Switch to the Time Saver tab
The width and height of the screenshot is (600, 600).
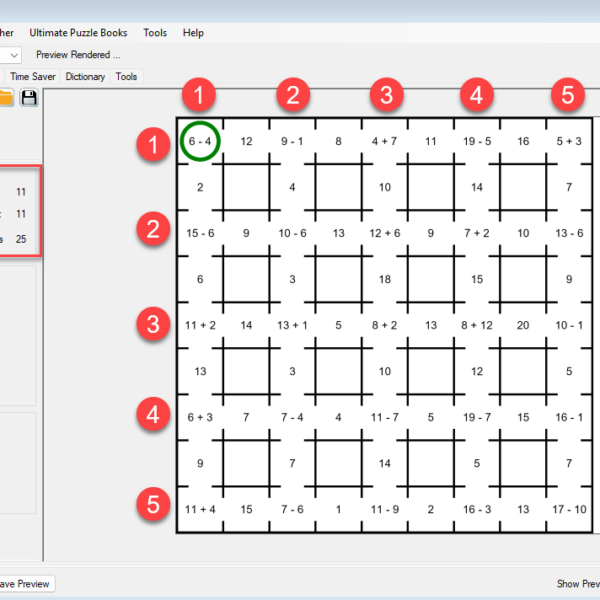click(x=34, y=76)
